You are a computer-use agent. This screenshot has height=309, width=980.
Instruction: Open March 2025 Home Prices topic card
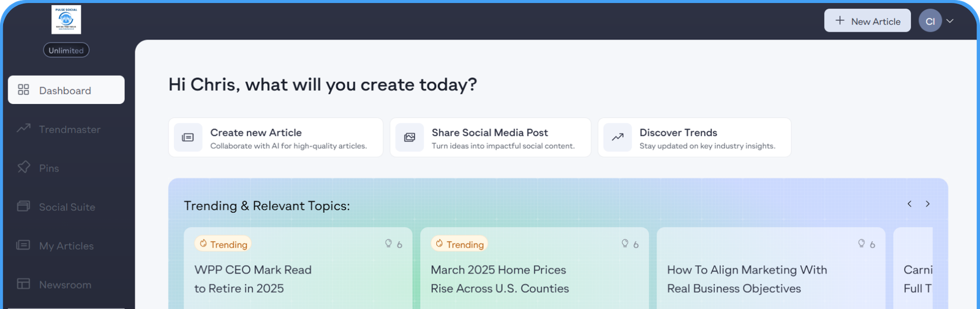499,278
